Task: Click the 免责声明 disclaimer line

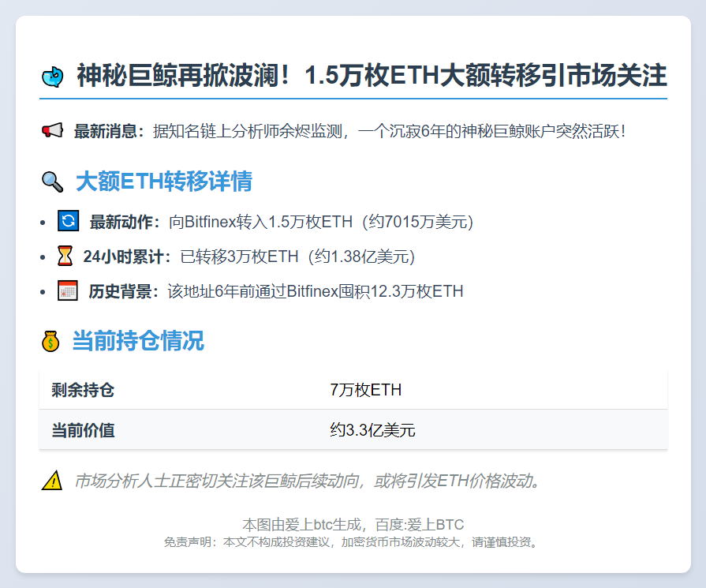Action: click(353, 542)
